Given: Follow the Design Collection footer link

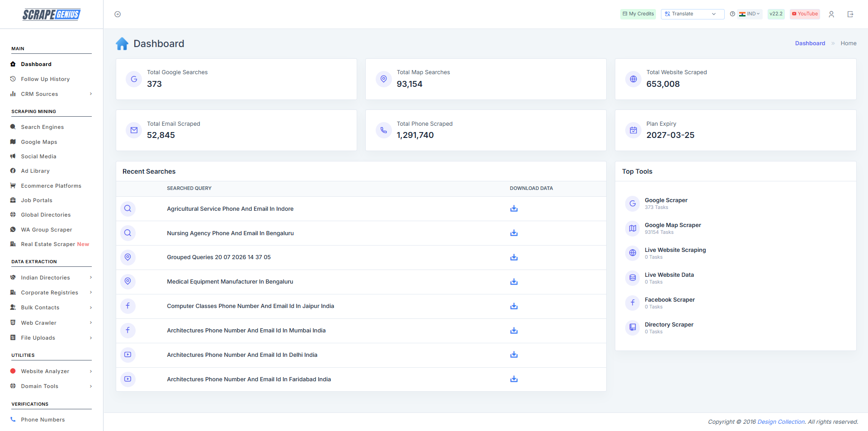Looking at the screenshot, I should tap(781, 422).
